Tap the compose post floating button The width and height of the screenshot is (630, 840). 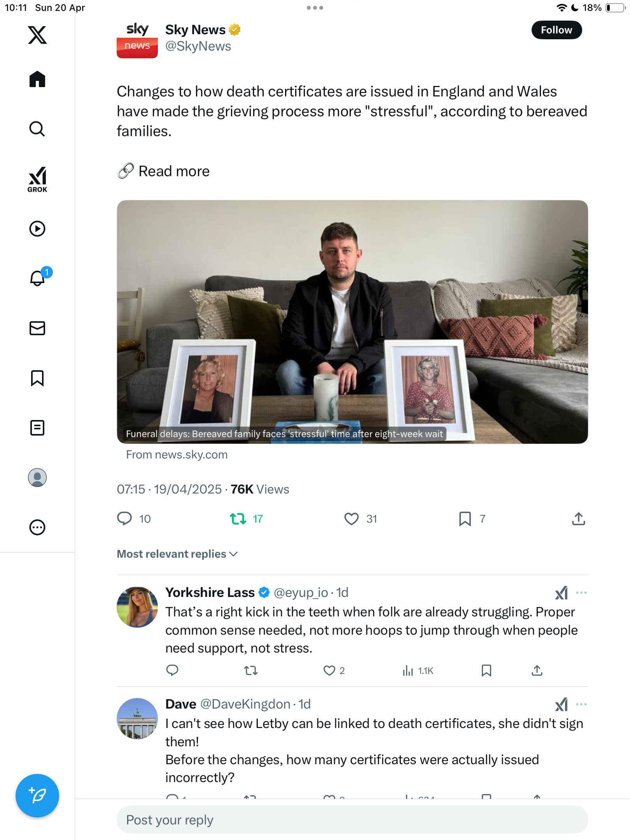(x=37, y=795)
